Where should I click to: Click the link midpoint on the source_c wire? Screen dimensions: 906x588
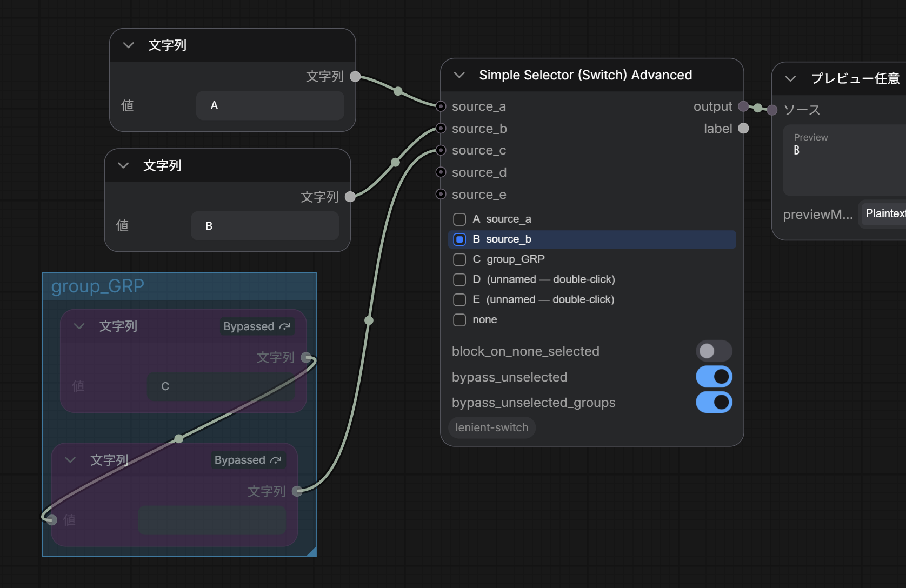pyautogui.click(x=369, y=320)
